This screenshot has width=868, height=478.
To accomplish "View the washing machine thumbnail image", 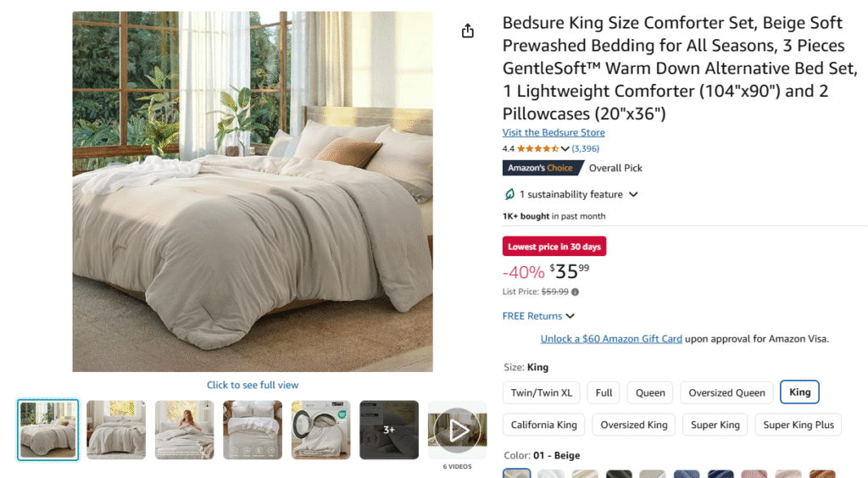I will (321, 430).
